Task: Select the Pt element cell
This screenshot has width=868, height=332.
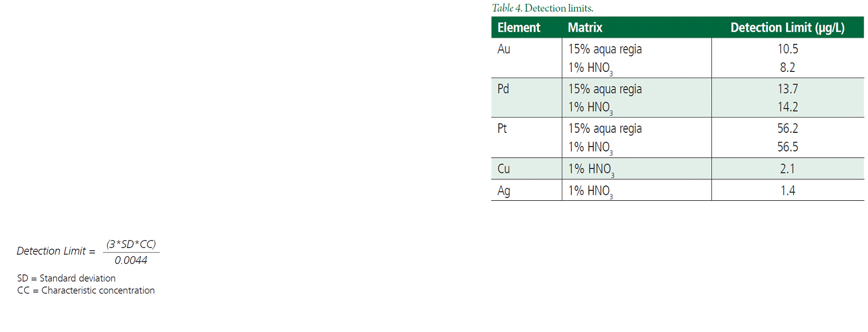Action: tap(502, 128)
